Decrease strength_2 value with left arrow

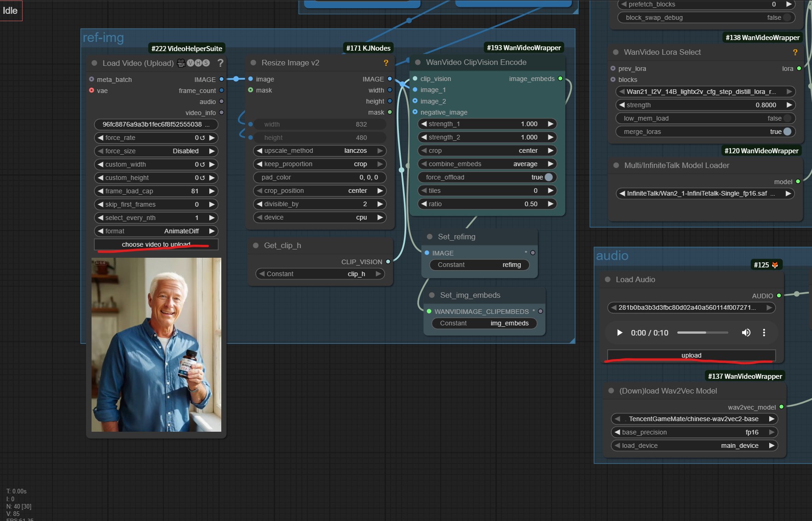point(424,137)
